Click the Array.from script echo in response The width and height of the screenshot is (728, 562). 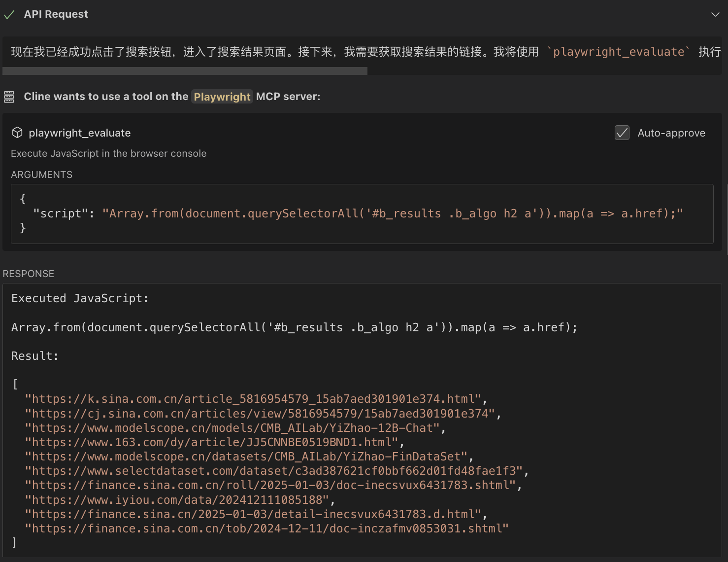[x=295, y=327]
